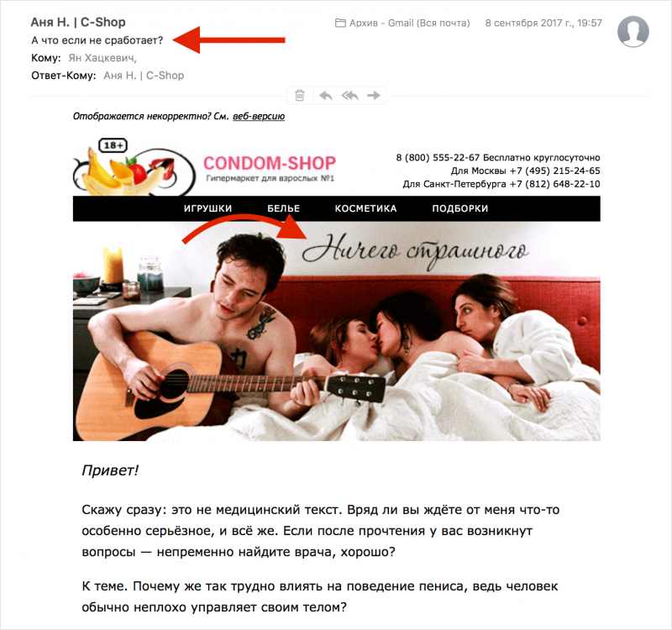
Task: Open the ИГРУШКИ menu item
Action: pyautogui.click(x=207, y=208)
